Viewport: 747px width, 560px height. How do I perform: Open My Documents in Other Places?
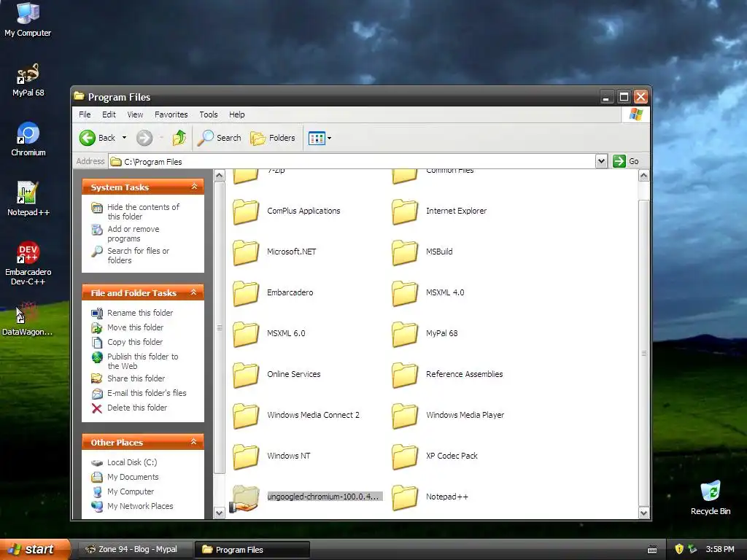(x=133, y=477)
